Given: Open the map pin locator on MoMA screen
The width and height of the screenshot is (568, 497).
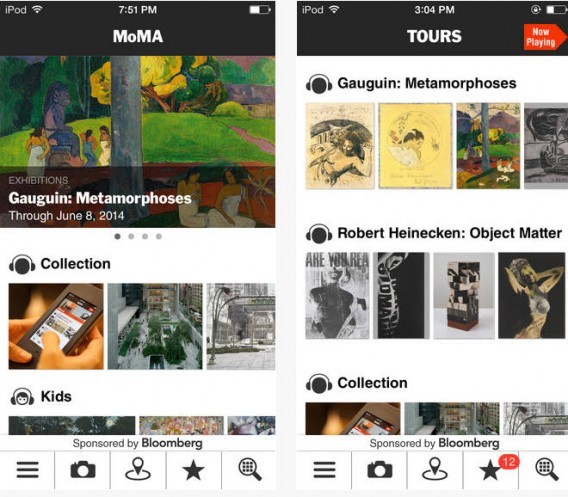Looking at the screenshot, I should click(138, 469).
